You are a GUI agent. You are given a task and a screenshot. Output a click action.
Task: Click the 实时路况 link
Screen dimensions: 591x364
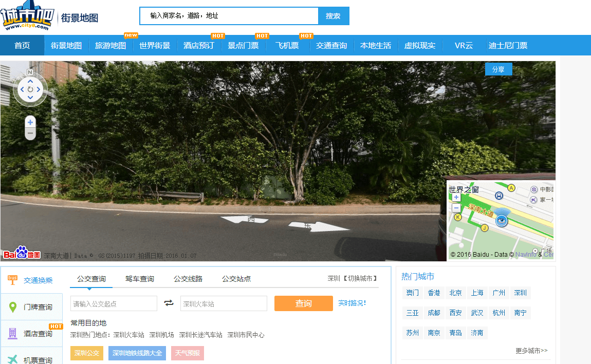[352, 303]
